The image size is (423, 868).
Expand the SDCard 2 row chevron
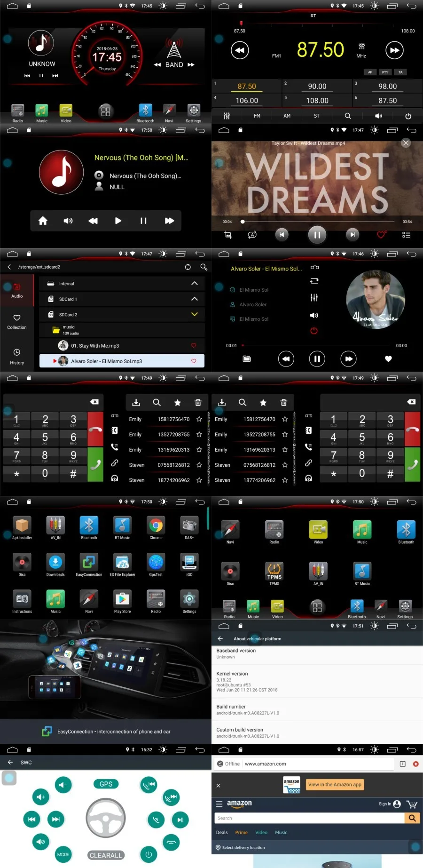click(195, 314)
